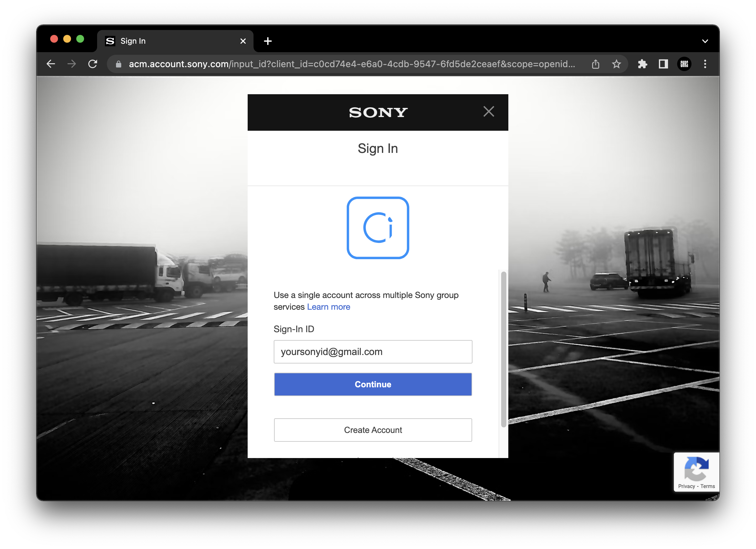Image resolution: width=756 pixels, height=549 pixels.
Task: Close the Sony sign-in dialog
Action: 489,111
